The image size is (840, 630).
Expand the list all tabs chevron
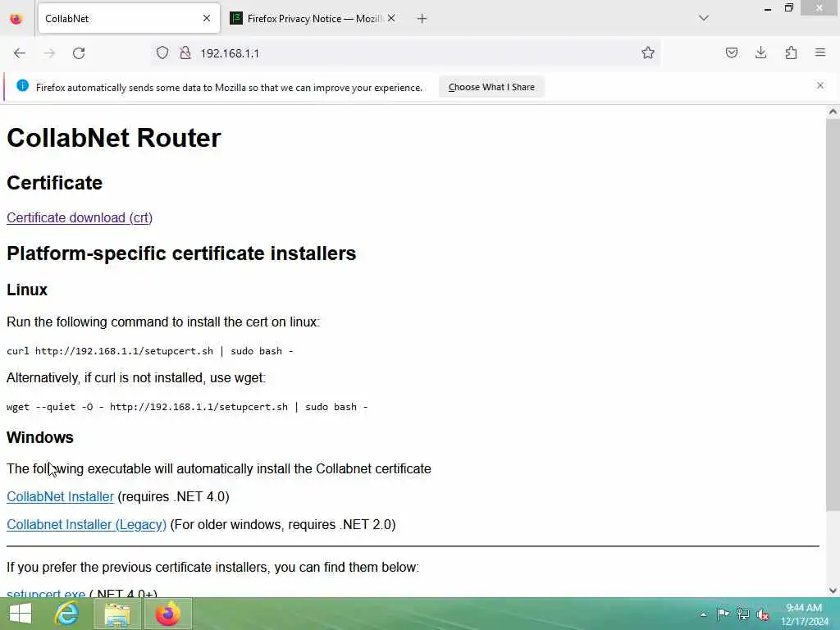(x=704, y=18)
